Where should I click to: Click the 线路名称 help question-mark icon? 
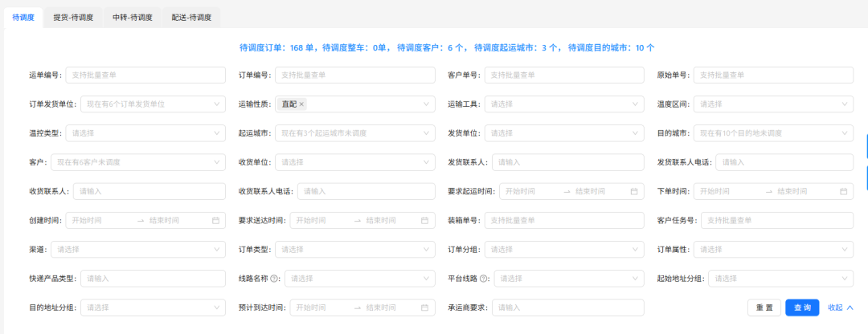click(274, 279)
